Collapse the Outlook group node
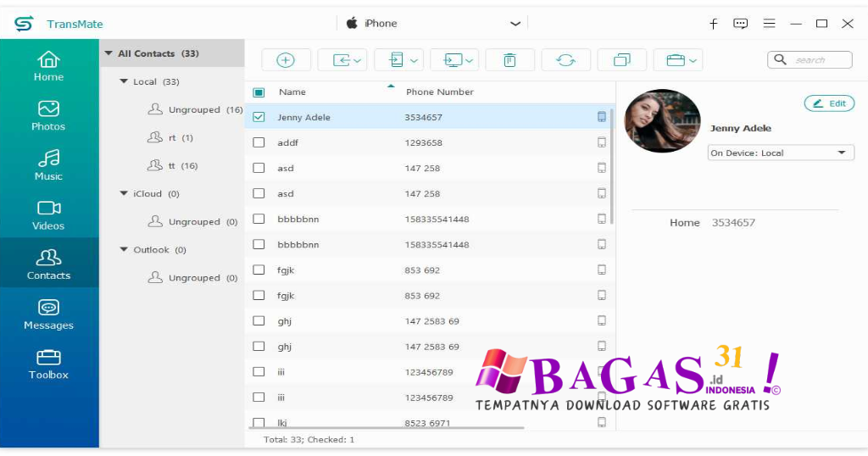The height and width of the screenshot is (456, 868). click(x=124, y=249)
